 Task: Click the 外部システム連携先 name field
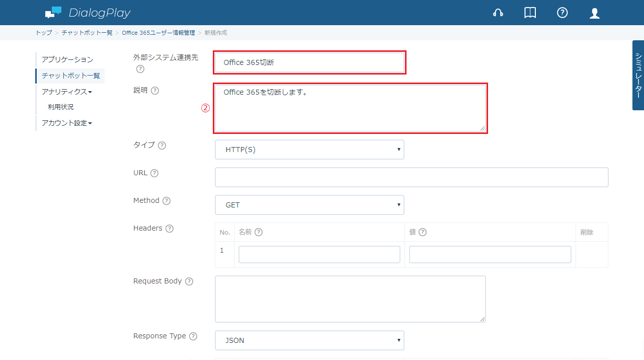pyautogui.click(x=309, y=62)
